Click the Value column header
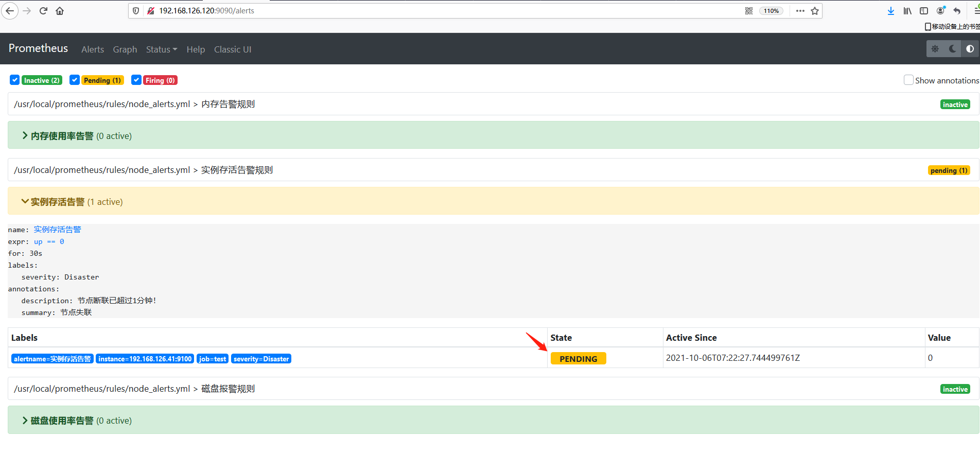This screenshot has width=980, height=454. (x=939, y=338)
